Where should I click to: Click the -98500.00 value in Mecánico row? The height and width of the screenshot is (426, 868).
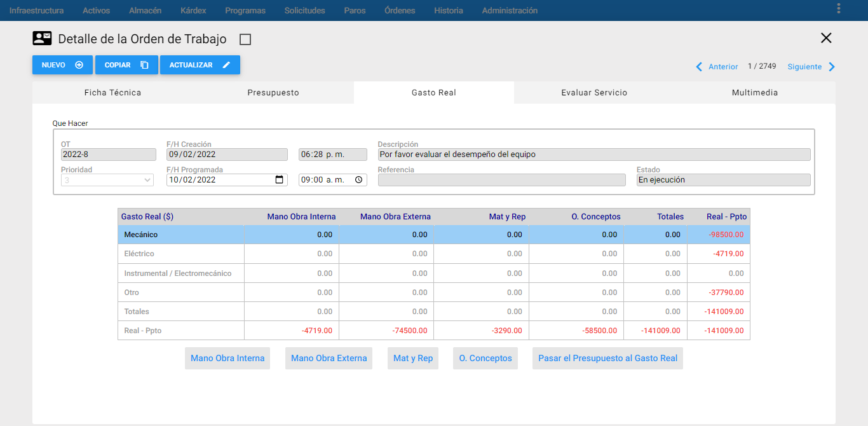[726, 235]
